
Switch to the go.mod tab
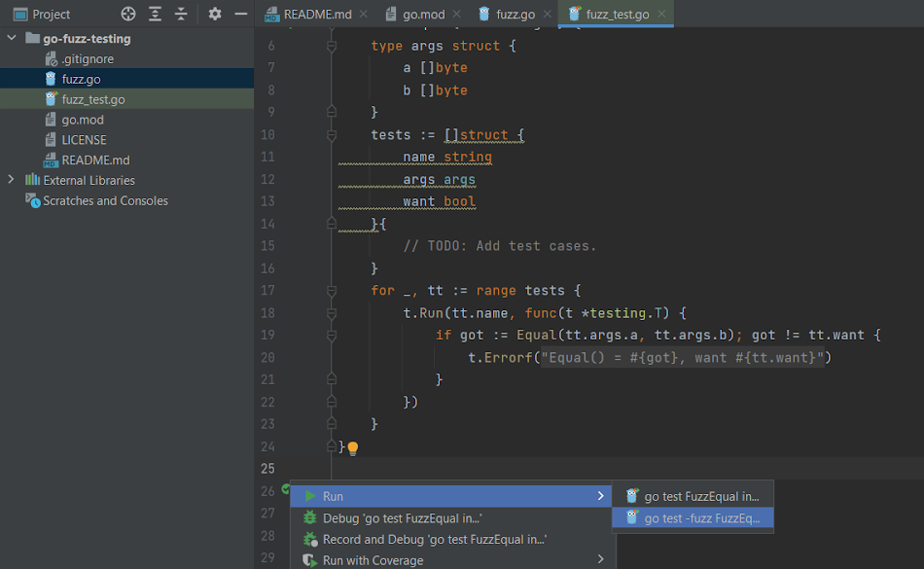coord(423,15)
